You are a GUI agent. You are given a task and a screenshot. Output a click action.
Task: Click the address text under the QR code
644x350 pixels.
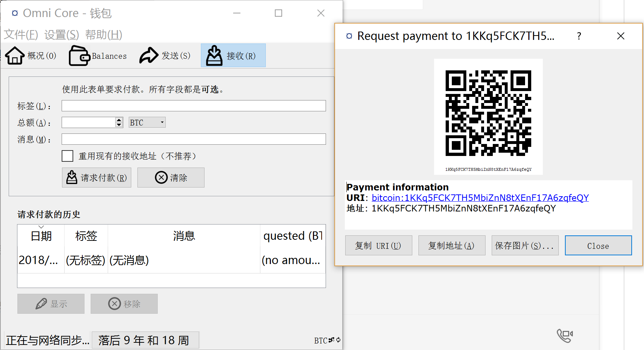(x=488, y=169)
